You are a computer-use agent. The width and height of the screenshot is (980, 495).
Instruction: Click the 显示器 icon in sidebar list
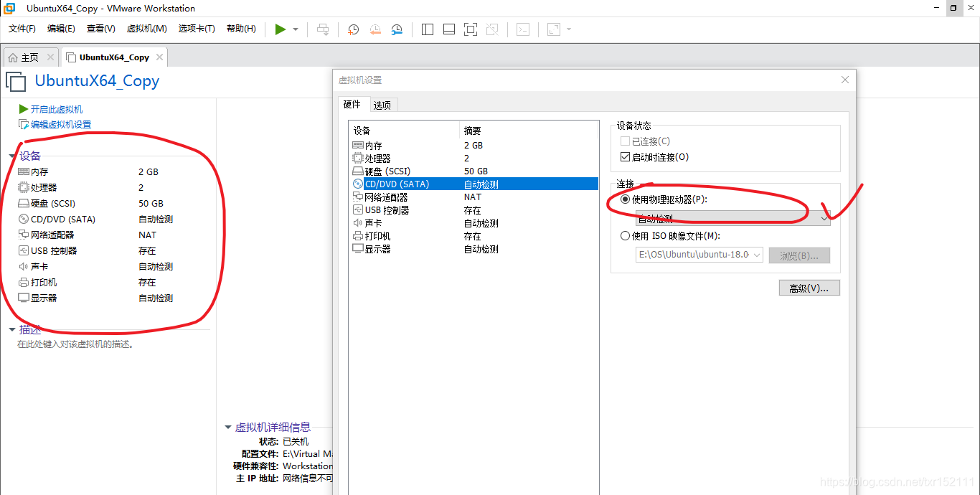24,298
